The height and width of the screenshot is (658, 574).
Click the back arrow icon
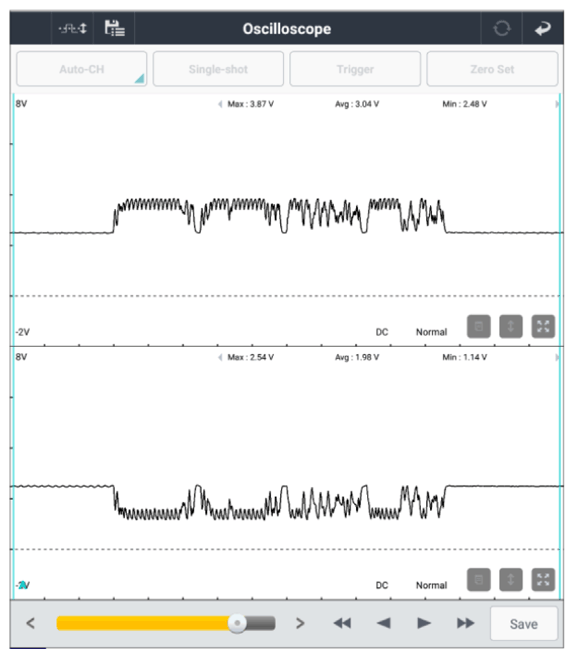tap(543, 29)
